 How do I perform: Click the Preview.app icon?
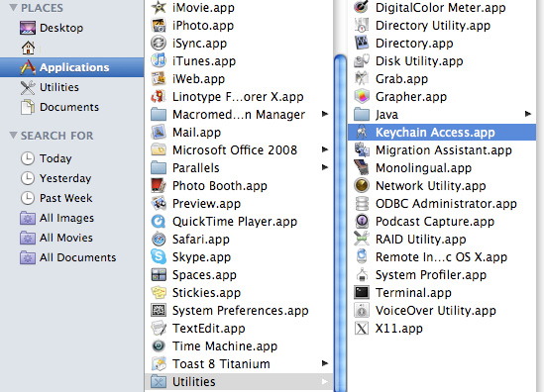click(x=159, y=204)
